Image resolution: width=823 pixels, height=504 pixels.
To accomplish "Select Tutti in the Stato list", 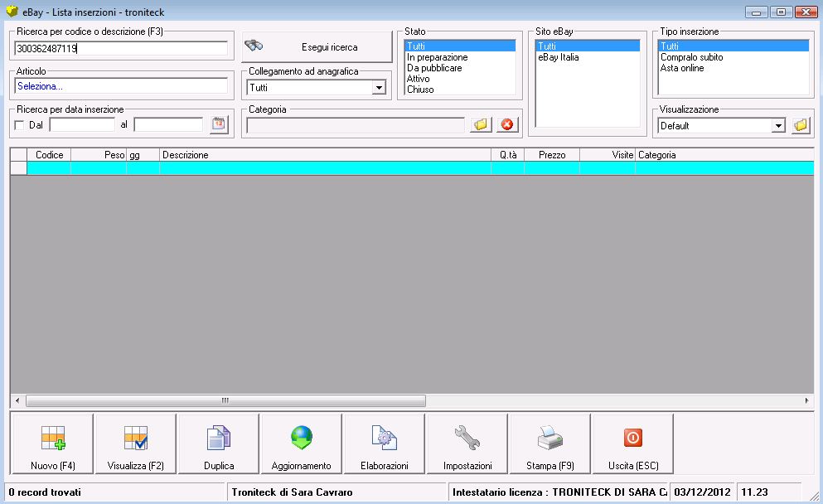I will (460, 46).
